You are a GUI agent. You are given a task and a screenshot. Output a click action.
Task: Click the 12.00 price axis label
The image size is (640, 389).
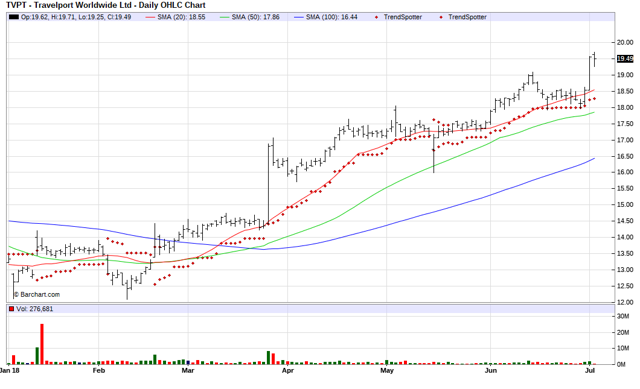coord(625,302)
